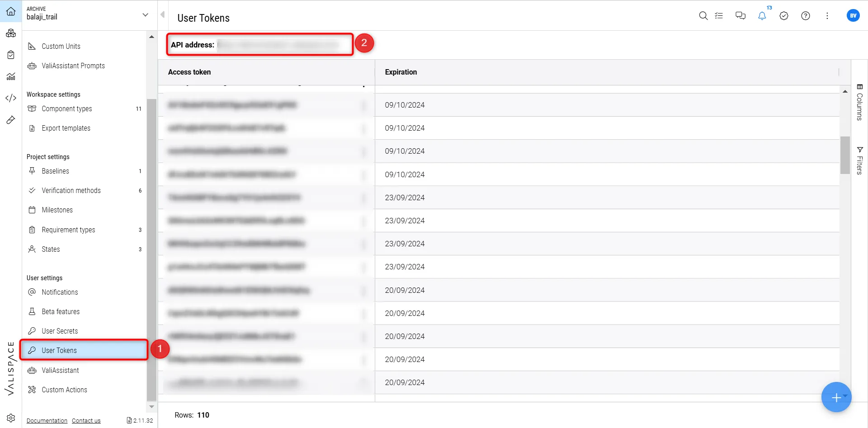This screenshot has width=868, height=428.
Task: View notifications via the bell icon
Action: [x=762, y=16]
